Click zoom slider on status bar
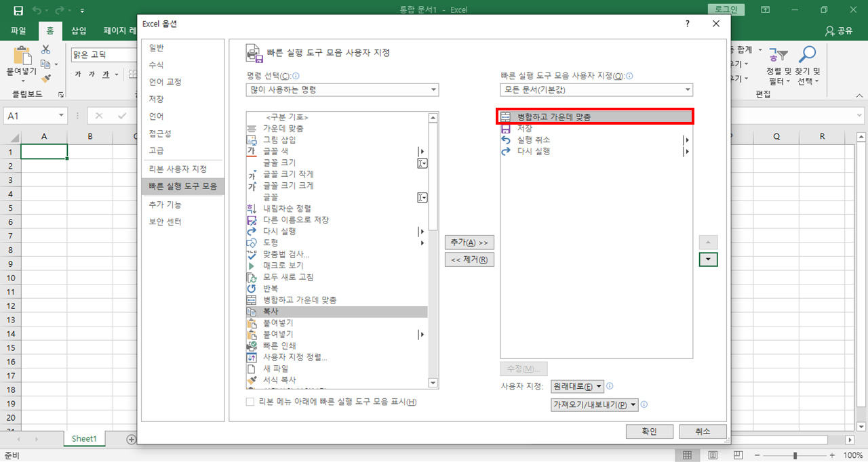This screenshot has width=868, height=462. [x=794, y=455]
